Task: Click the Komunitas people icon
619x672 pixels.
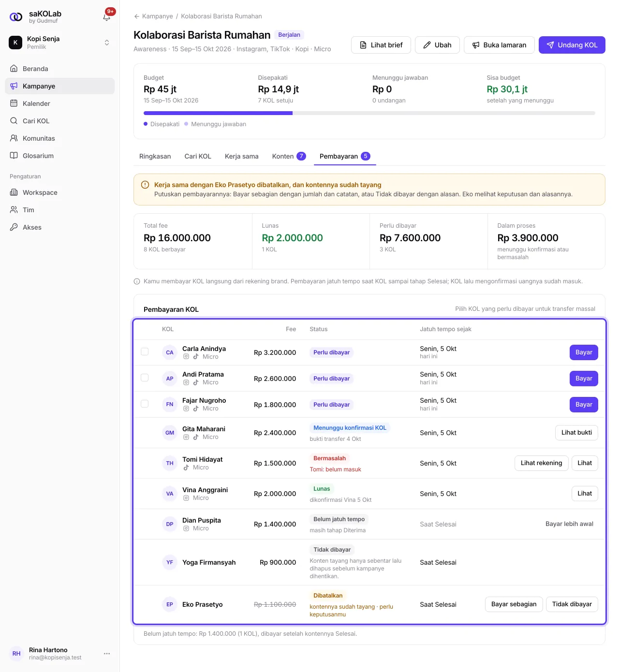Action: tap(14, 138)
